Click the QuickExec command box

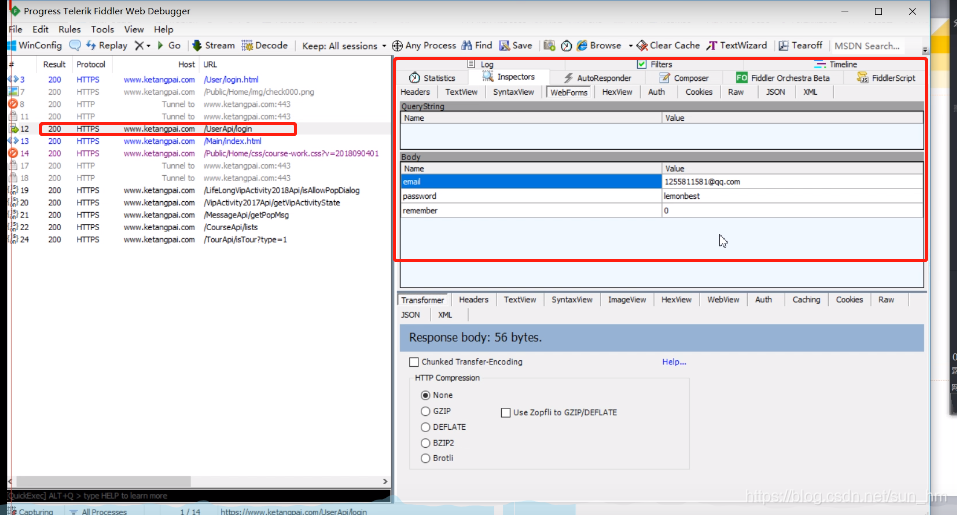point(198,495)
